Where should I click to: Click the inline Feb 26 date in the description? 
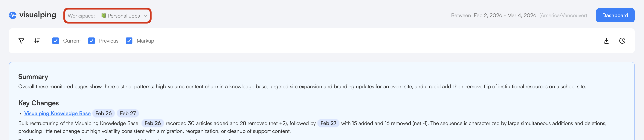click(152, 124)
